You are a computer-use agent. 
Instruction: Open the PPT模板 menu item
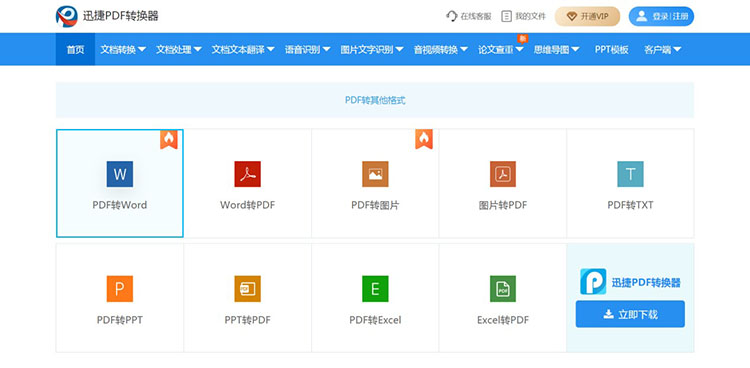click(611, 49)
